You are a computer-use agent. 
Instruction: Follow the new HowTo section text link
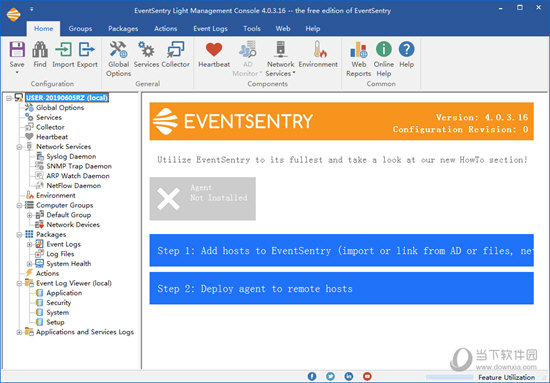click(x=342, y=160)
